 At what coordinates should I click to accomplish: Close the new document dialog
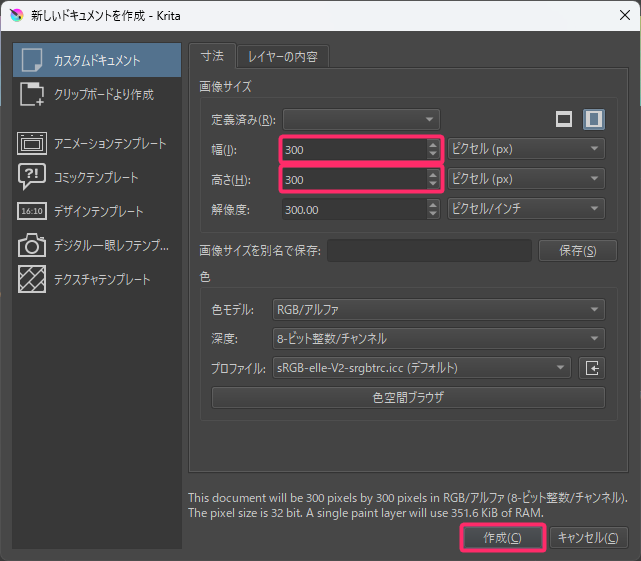[x=625, y=16]
